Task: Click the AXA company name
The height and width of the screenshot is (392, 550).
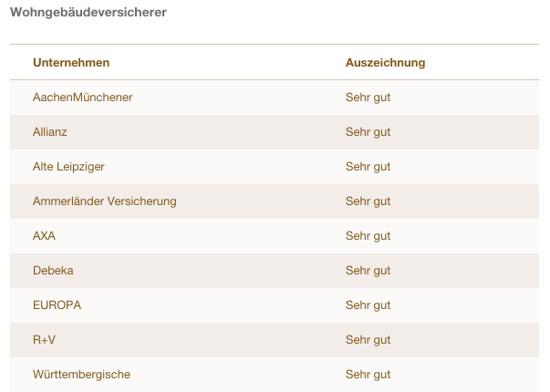Action: point(45,235)
